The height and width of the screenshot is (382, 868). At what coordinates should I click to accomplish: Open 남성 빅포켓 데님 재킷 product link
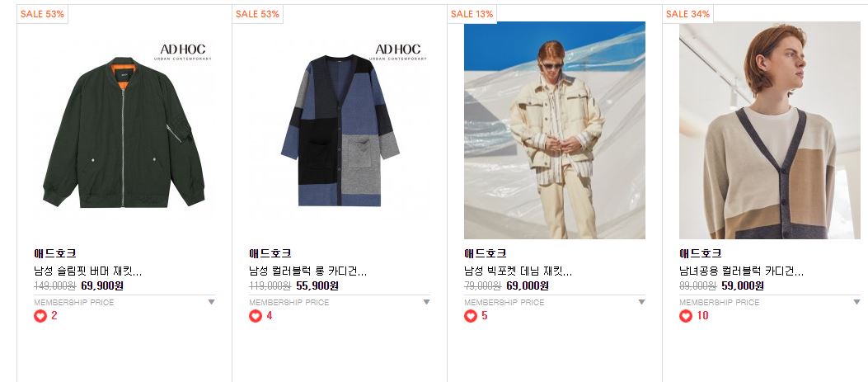point(518,271)
